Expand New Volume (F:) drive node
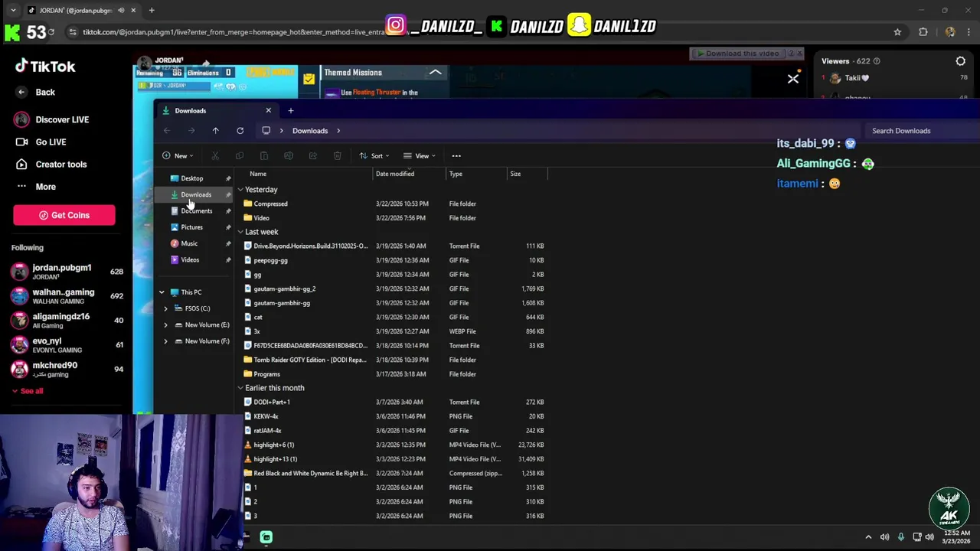This screenshot has height=551, width=980. coord(165,341)
